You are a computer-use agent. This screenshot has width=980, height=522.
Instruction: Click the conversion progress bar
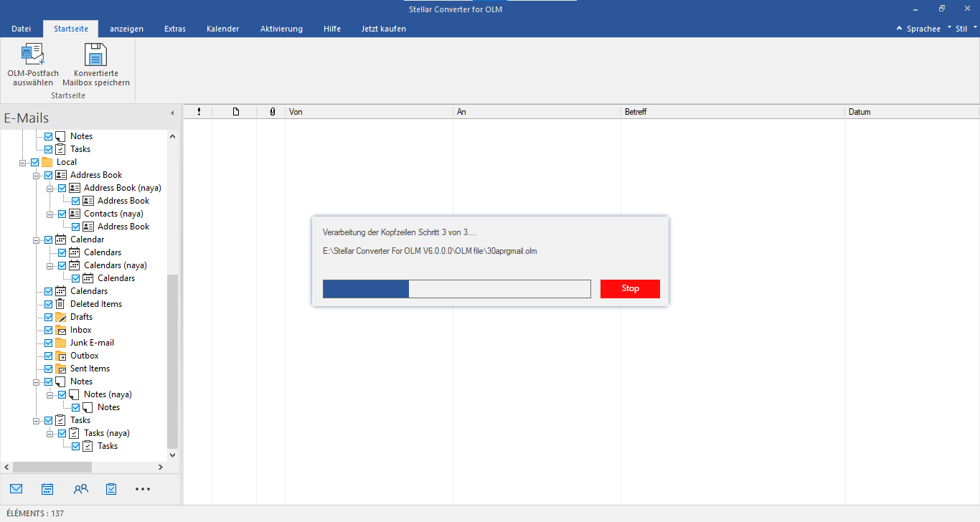[456, 289]
